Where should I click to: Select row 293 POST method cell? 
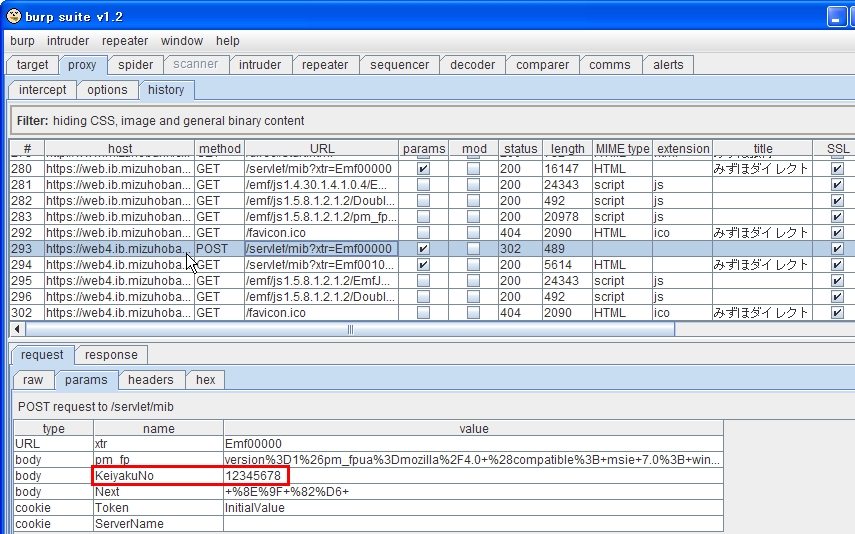point(219,249)
